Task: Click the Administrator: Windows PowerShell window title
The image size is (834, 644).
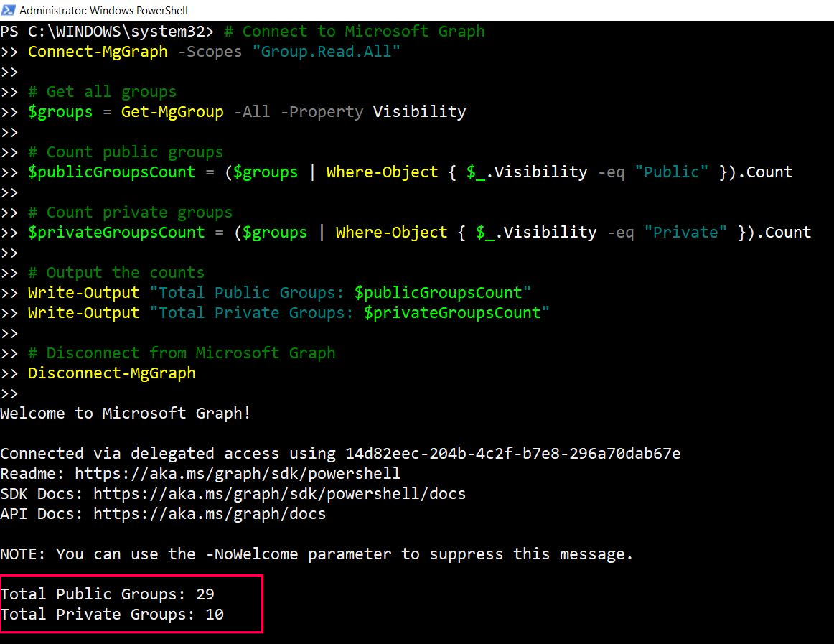Action: (x=104, y=11)
